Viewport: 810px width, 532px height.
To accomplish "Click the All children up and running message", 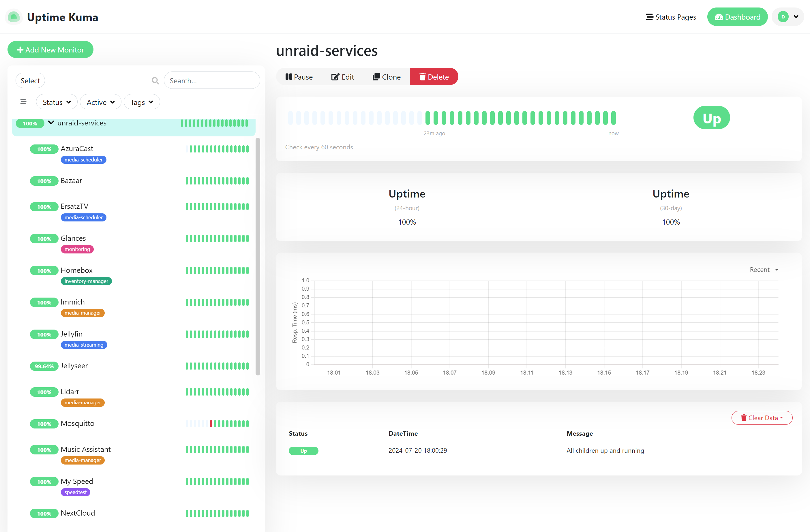I will click(x=605, y=450).
